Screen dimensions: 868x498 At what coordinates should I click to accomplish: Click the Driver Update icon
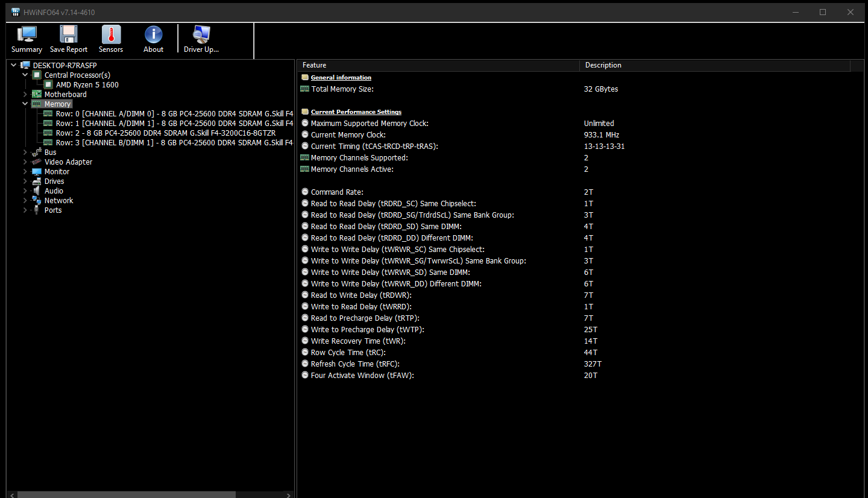coord(201,34)
